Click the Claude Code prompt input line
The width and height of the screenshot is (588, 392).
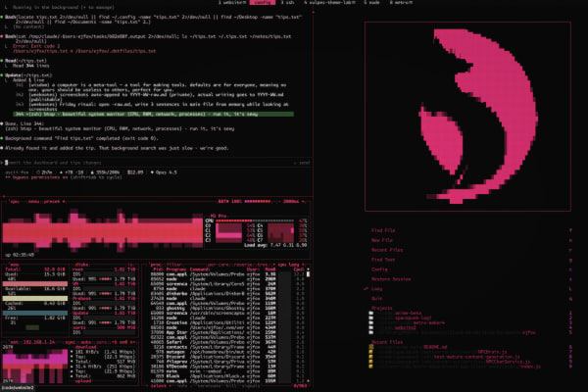(157, 163)
